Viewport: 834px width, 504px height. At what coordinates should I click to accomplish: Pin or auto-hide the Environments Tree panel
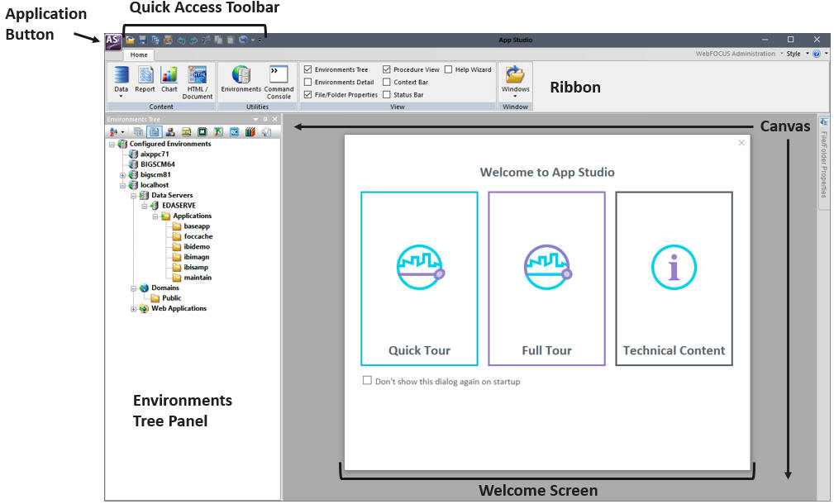[264, 119]
